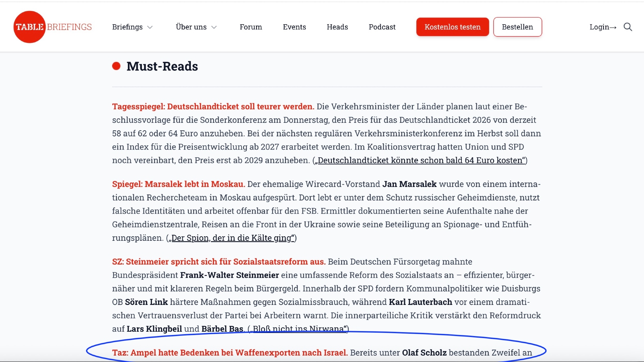Image resolution: width=644 pixels, height=362 pixels.
Task: Go to the Forum page
Action: tap(251, 27)
